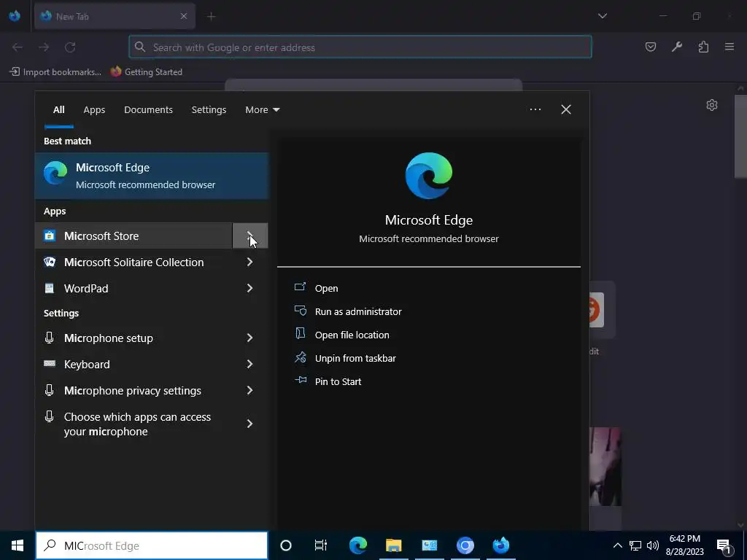
Task: Open the notification center icon
Action: [x=724, y=545]
